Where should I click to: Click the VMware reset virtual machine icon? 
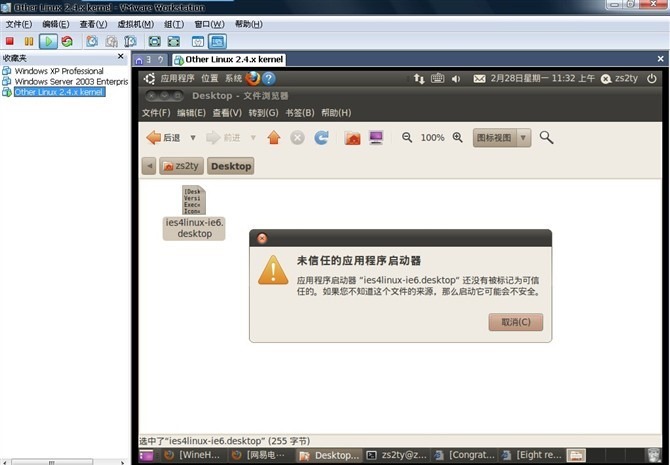click(x=67, y=41)
